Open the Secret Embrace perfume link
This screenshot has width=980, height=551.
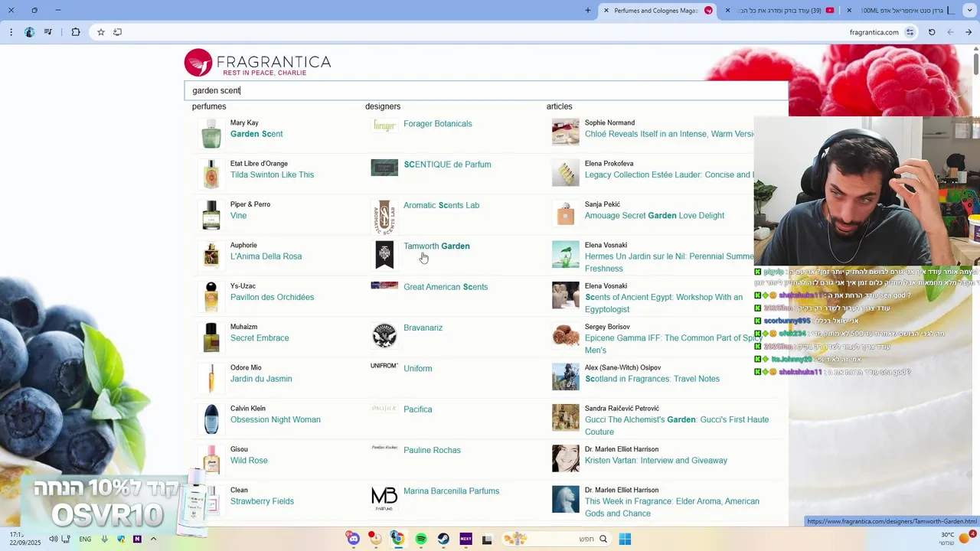coord(260,338)
